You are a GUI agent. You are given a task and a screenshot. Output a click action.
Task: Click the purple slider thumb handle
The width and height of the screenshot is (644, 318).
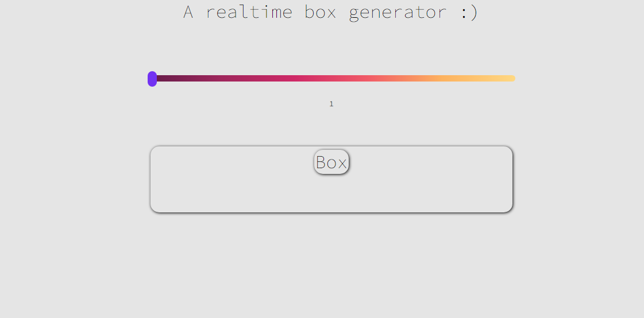coord(152,79)
